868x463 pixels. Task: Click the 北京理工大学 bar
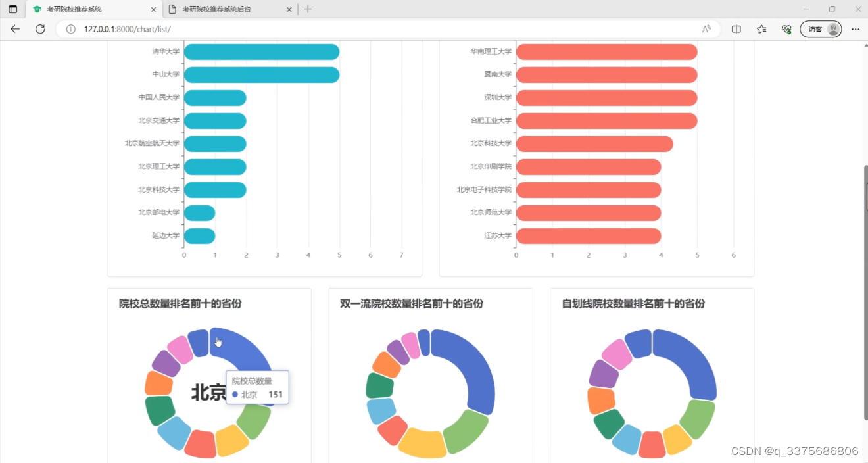click(x=215, y=167)
